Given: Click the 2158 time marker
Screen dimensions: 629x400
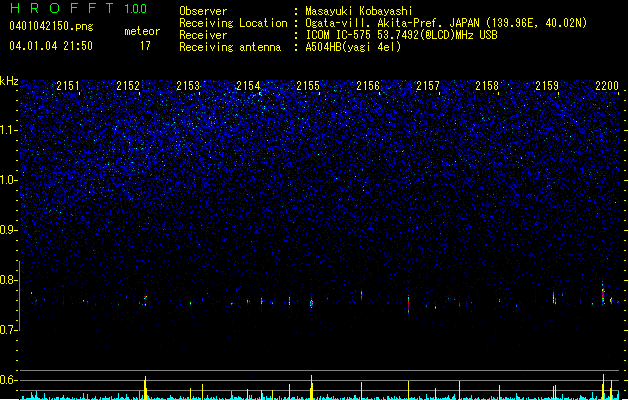Looking at the screenshot, I should click(487, 86).
